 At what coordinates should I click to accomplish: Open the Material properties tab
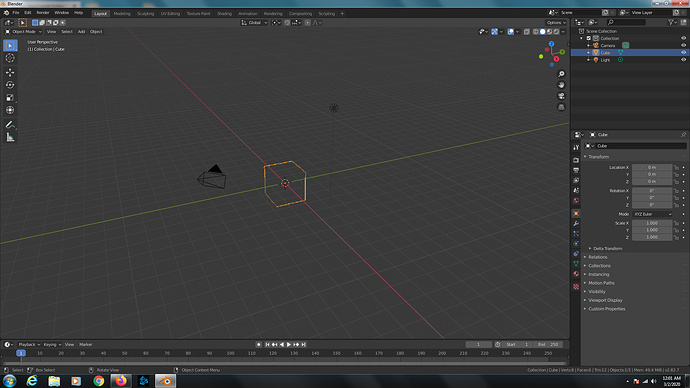pos(576,274)
